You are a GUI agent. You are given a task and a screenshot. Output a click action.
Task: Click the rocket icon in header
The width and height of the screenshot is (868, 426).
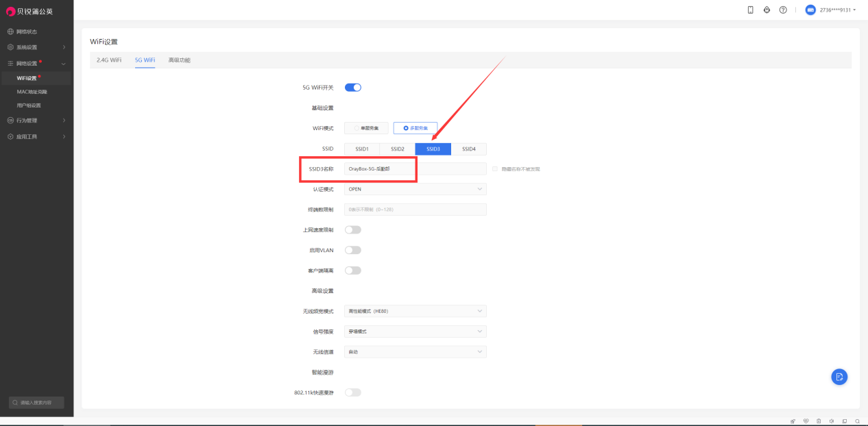pos(767,10)
